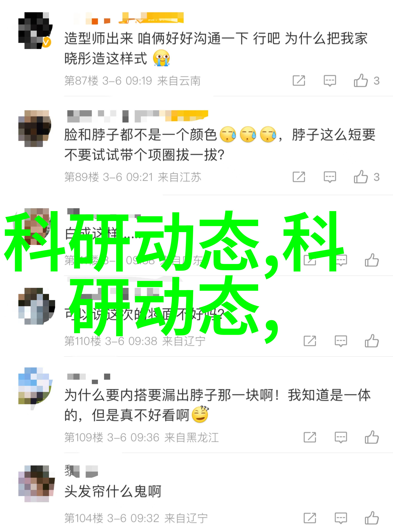This screenshot has width=393, height=532.
Task: Share the 第110楼 comment from 辽宁
Action: 310,341
